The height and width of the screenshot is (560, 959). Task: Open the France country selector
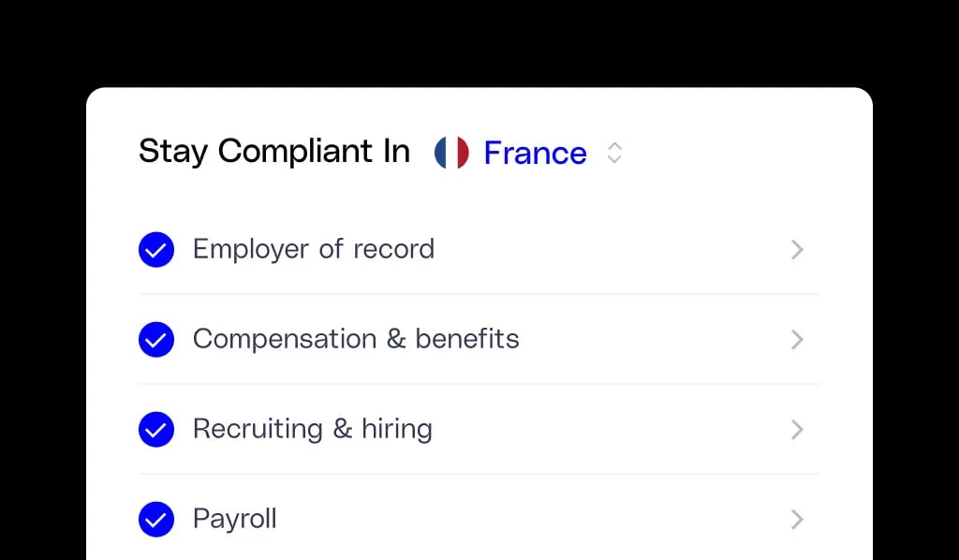[528, 153]
